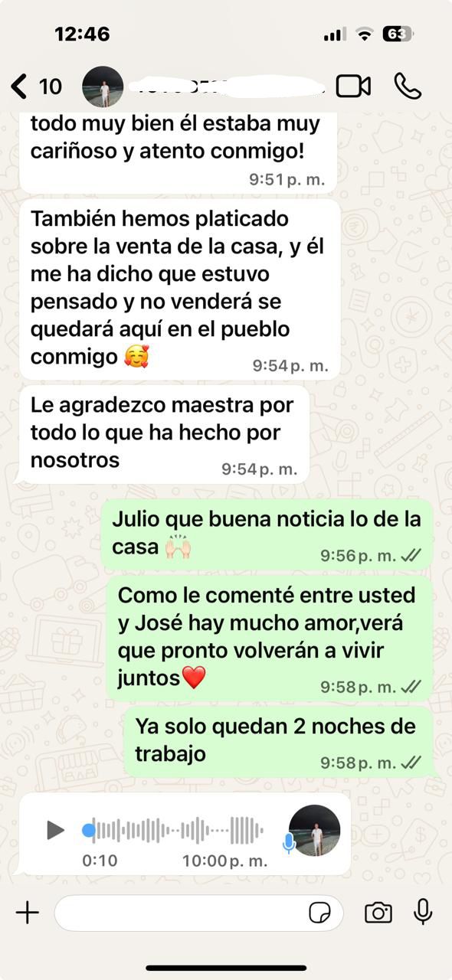
Task: Start a video call with the contact
Action: [x=353, y=86]
